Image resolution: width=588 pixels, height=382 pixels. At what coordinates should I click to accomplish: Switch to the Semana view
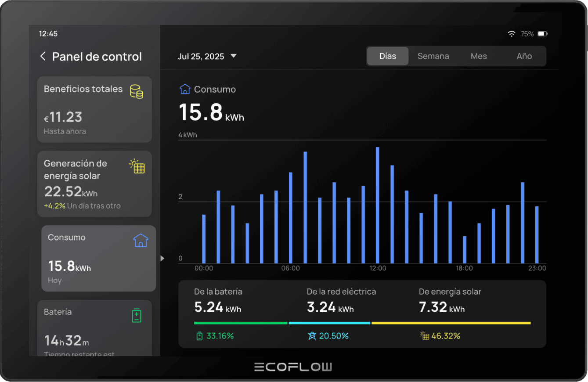pos(433,56)
